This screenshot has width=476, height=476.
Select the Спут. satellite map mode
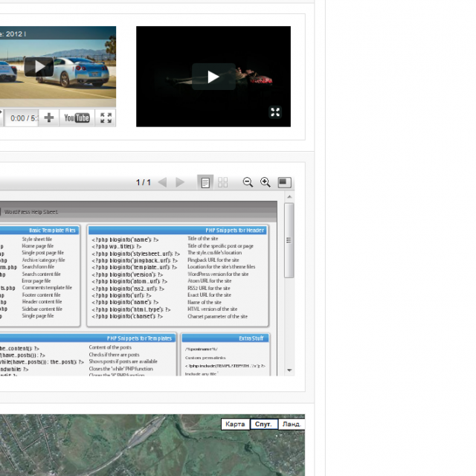pyautogui.click(x=263, y=424)
